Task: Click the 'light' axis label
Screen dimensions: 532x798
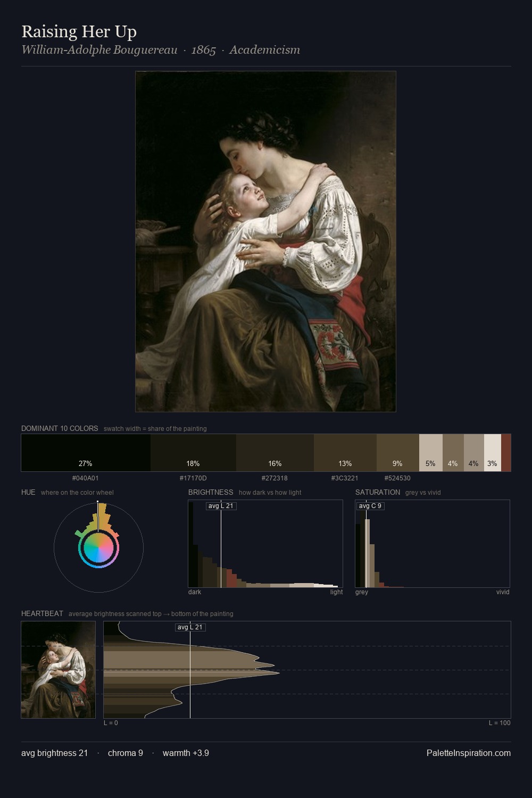Action: tap(336, 592)
